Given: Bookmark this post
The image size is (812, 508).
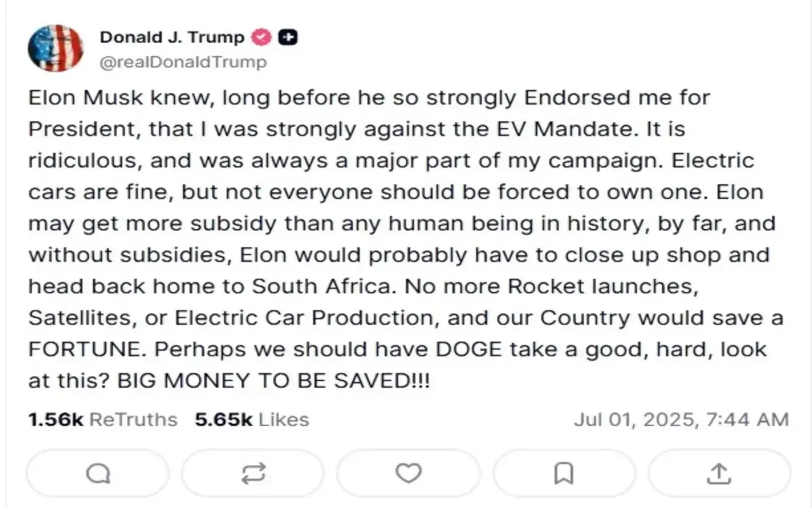Looking at the screenshot, I should [563, 473].
